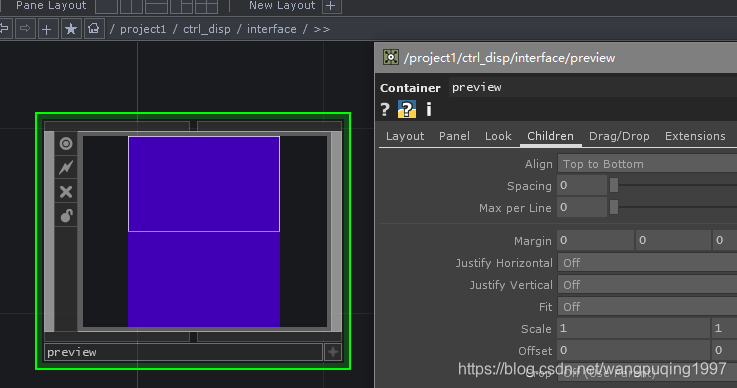Open the Justify Horizontal dropdown
Image resolution: width=737 pixels, height=388 pixels.
click(x=647, y=262)
